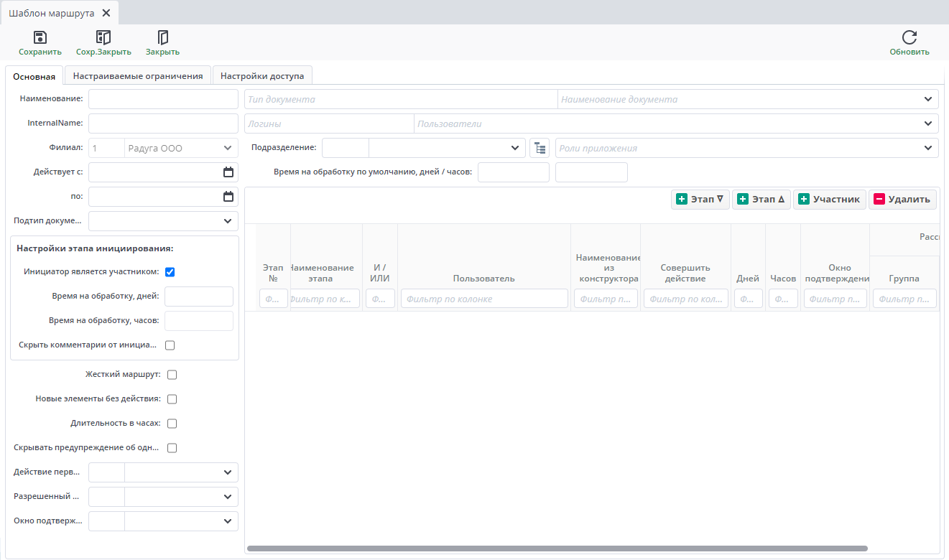Screen dimensions: 949x560
Task: Toggle Инициатор является участником checkbox
Action: (x=170, y=272)
